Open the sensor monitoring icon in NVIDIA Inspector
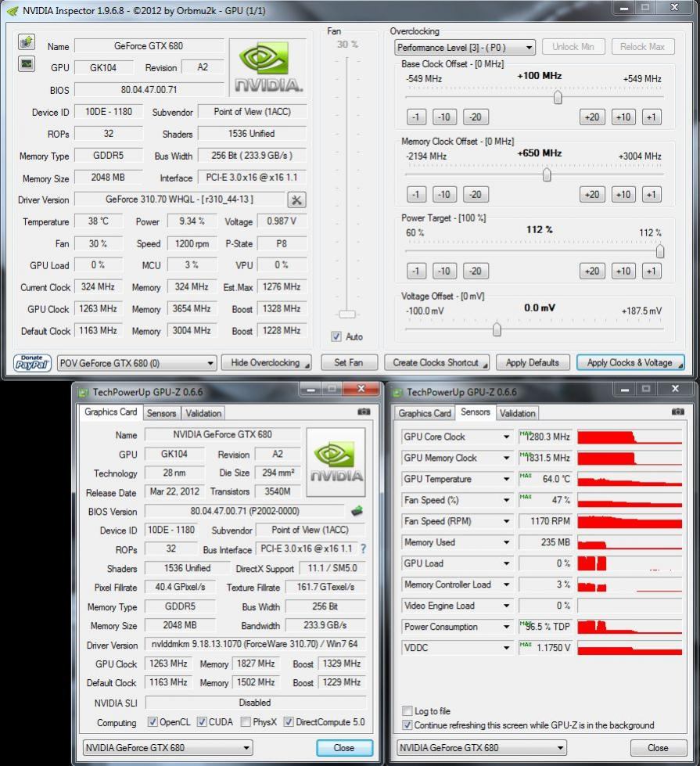Viewport: 700px width, 766px height. click(x=27, y=63)
